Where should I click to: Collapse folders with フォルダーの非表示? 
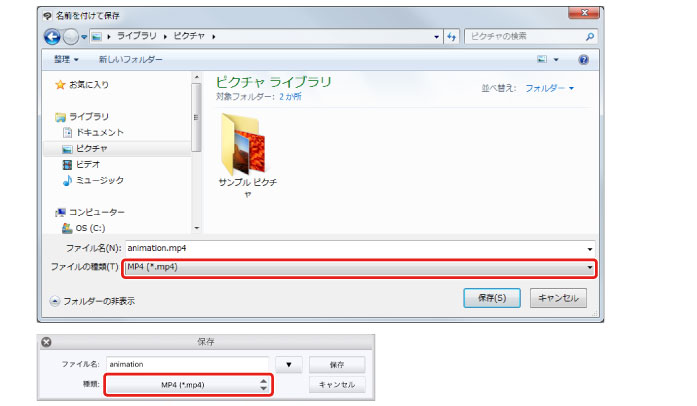pos(92,301)
